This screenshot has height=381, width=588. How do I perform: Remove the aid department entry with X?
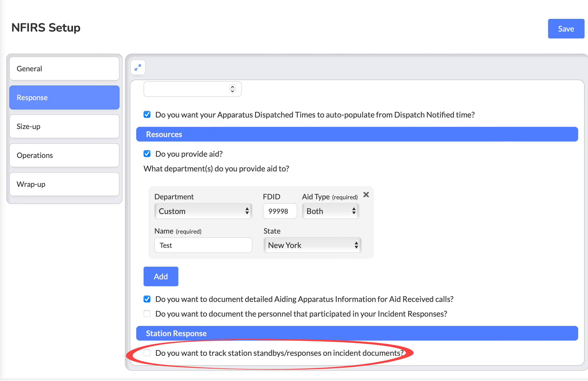366,195
